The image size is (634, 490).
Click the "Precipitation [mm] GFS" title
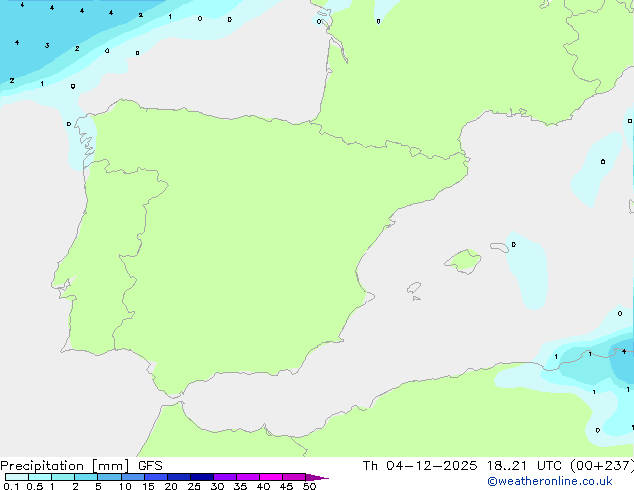(81, 466)
